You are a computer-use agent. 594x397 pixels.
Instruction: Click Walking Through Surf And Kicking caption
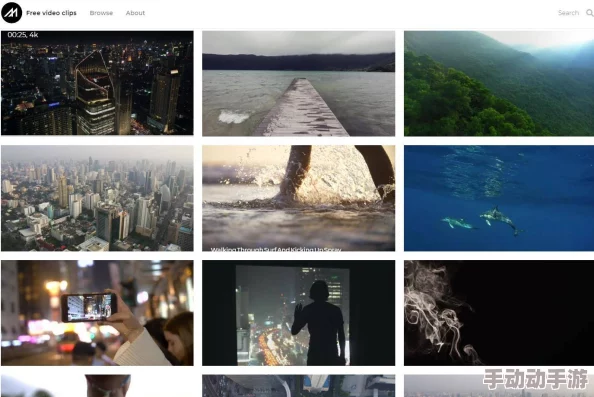(x=276, y=249)
